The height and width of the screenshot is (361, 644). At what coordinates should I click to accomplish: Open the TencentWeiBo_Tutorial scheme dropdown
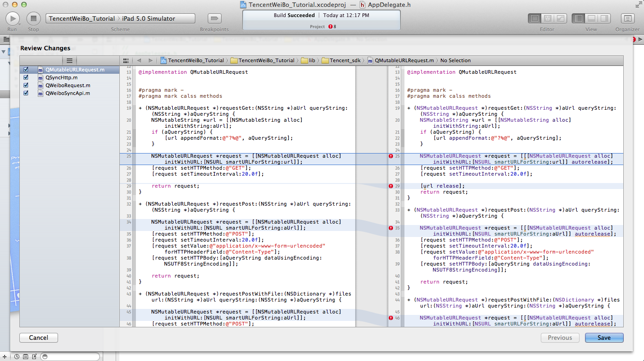click(x=82, y=18)
